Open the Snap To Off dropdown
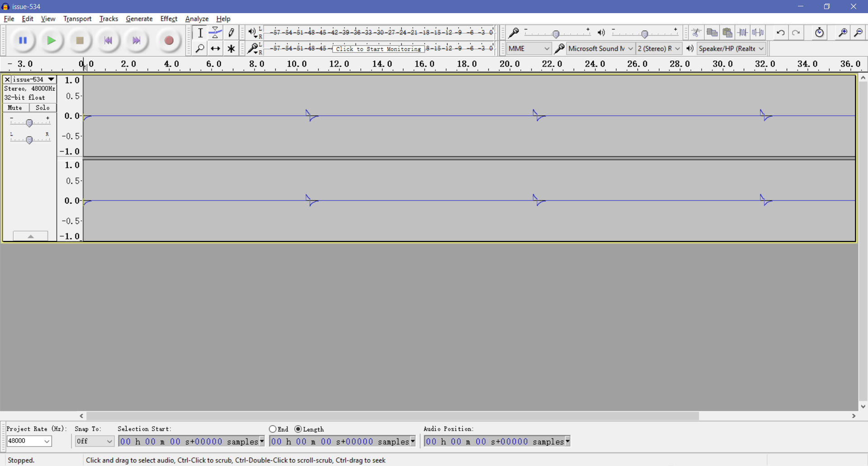Viewport: 868px width, 466px height. (x=94, y=441)
